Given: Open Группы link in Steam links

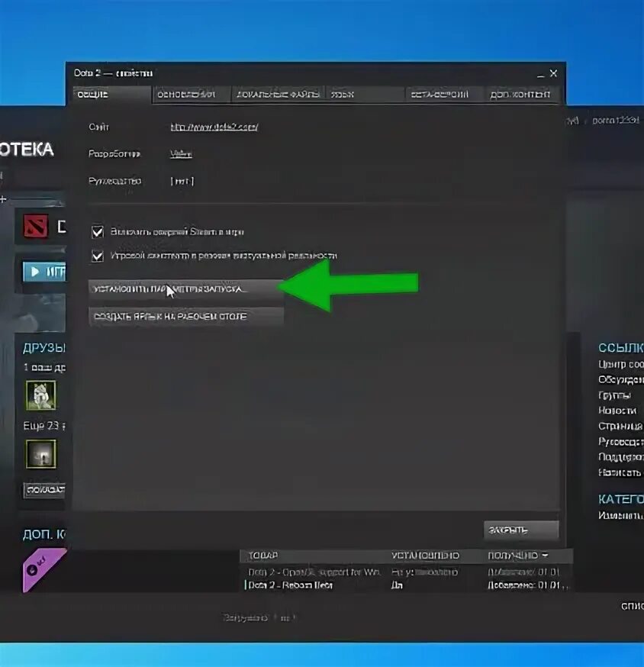Looking at the screenshot, I should coord(615,395).
